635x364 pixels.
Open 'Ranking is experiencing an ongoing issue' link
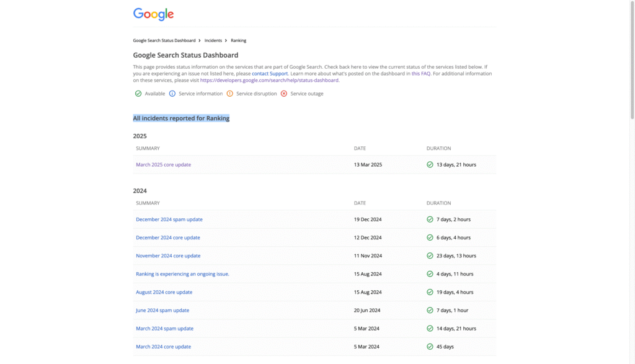pyautogui.click(x=182, y=273)
